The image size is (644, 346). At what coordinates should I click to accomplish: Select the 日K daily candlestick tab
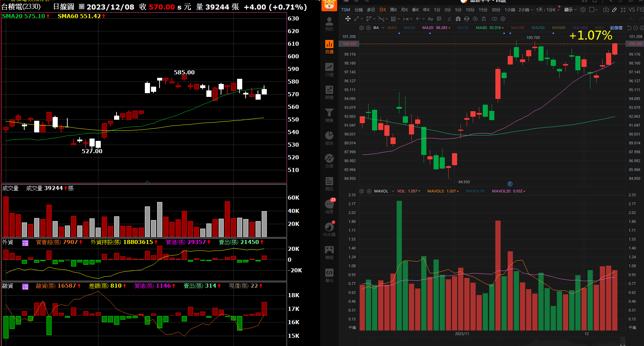(x=383, y=10)
